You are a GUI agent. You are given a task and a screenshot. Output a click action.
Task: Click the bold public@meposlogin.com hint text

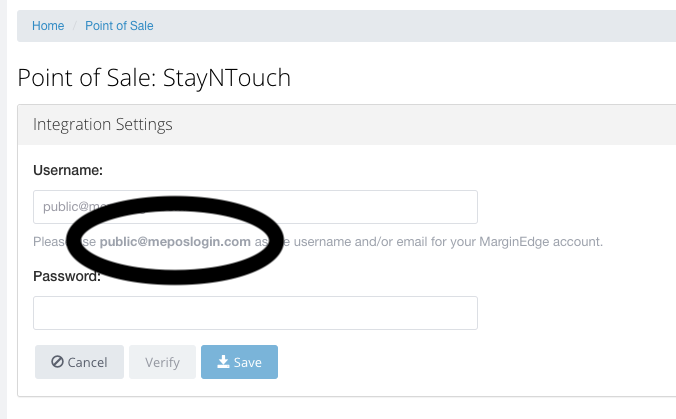coord(175,241)
